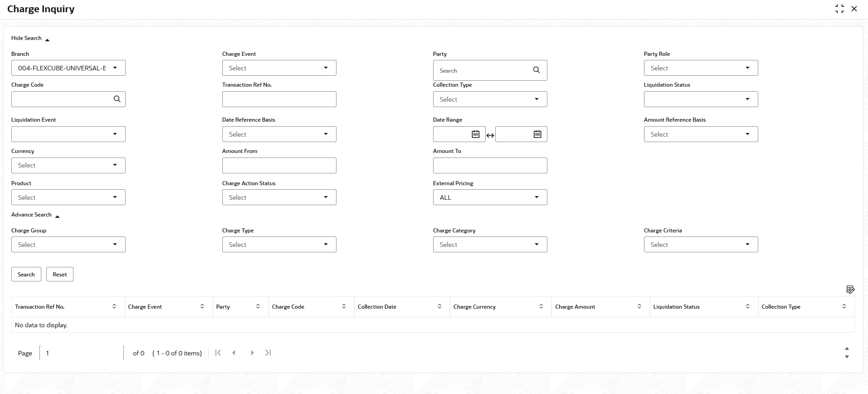This screenshot has width=868, height=394.
Task: Open the Date Range start calendar picker
Action: point(475,134)
